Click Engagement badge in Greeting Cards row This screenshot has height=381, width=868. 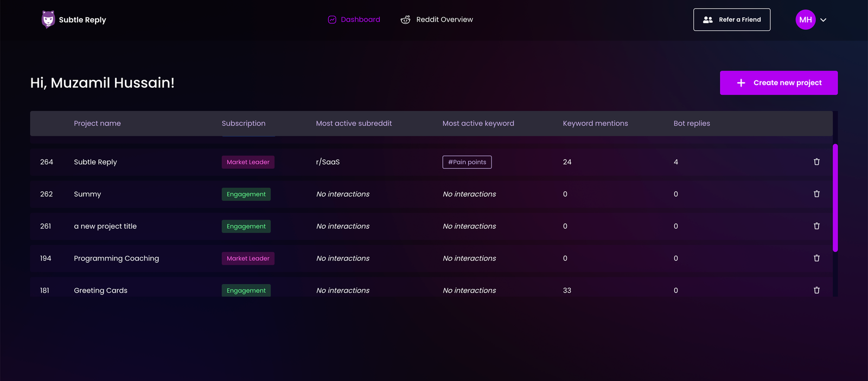click(x=246, y=290)
